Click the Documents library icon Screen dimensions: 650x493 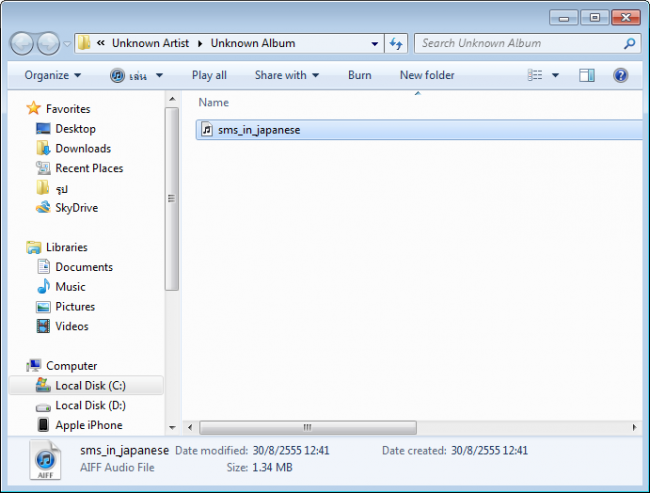[43, 267]
